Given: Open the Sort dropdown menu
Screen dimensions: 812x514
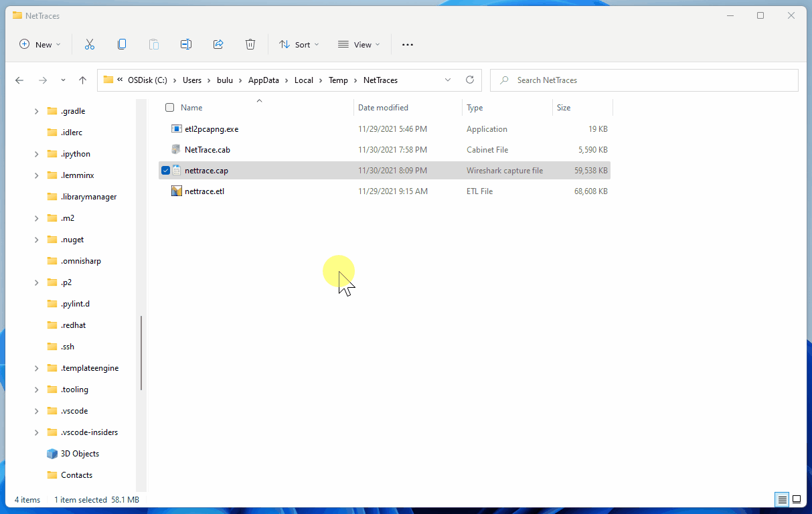Looking at the screenshot, I should point(299,44).
